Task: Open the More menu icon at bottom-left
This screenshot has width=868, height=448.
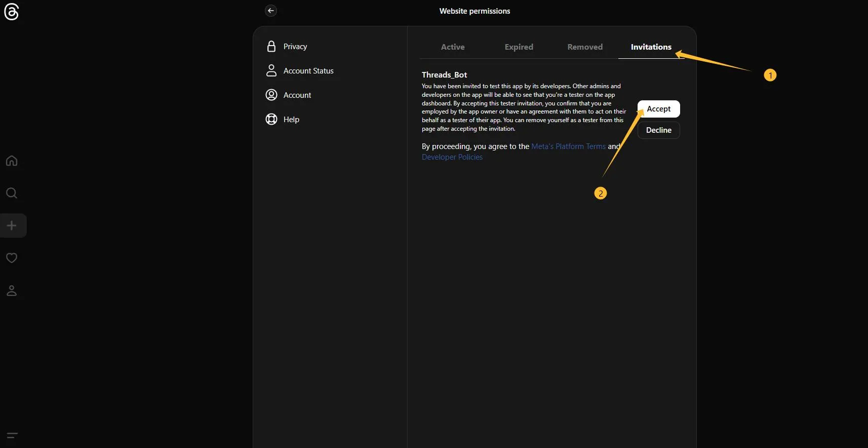Action: 12,435
